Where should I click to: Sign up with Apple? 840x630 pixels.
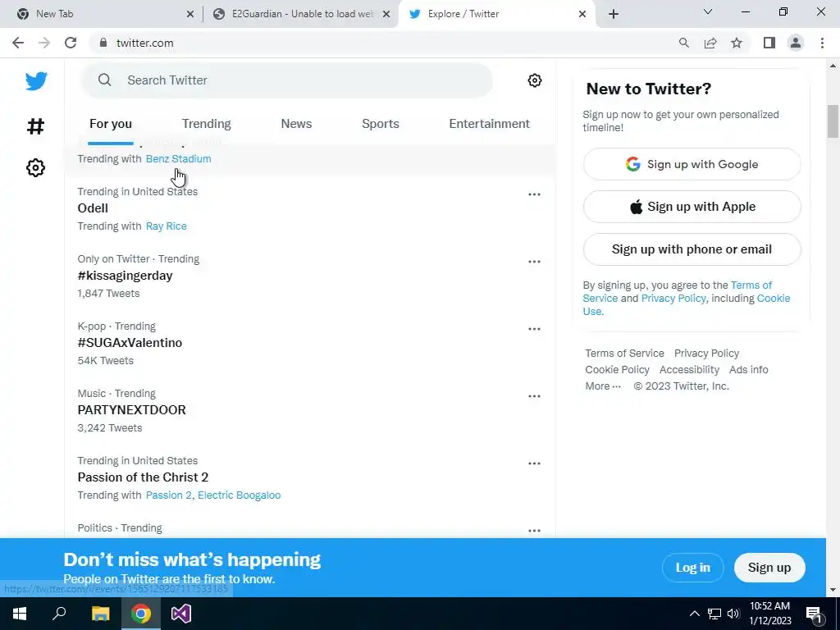[x=692, y=207]
